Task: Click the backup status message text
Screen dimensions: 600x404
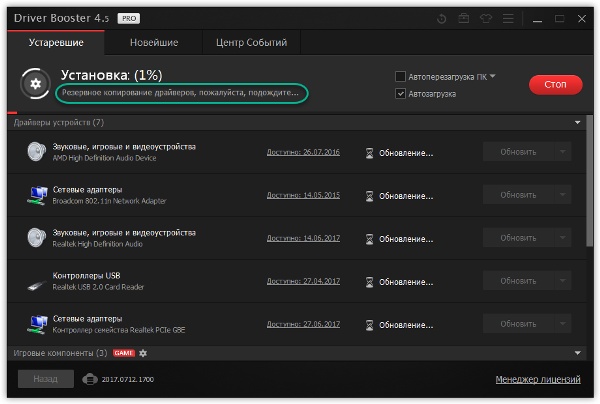Action: click(180, 93)
